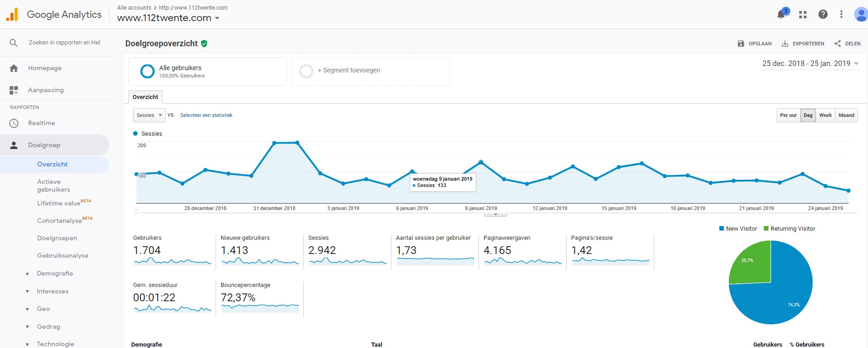Open the Sessies metric dropdown
This screenshot has width=868, height=348.
tap(149, 115)
